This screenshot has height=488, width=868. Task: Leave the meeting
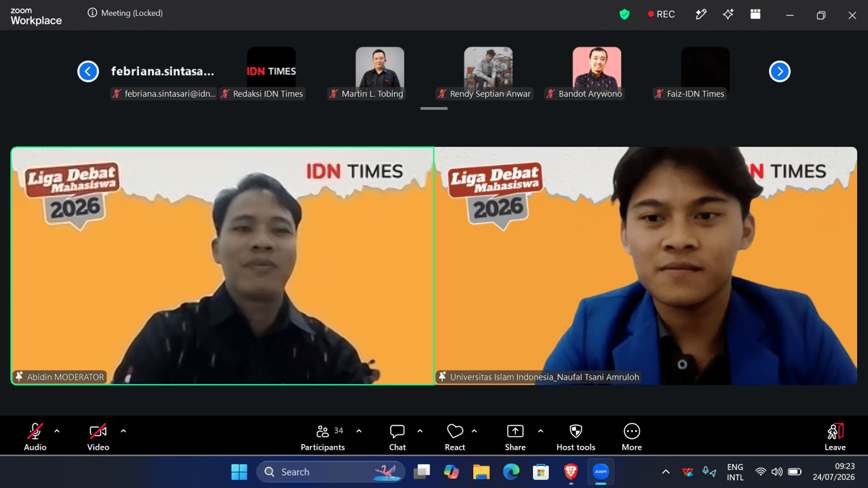835,437
